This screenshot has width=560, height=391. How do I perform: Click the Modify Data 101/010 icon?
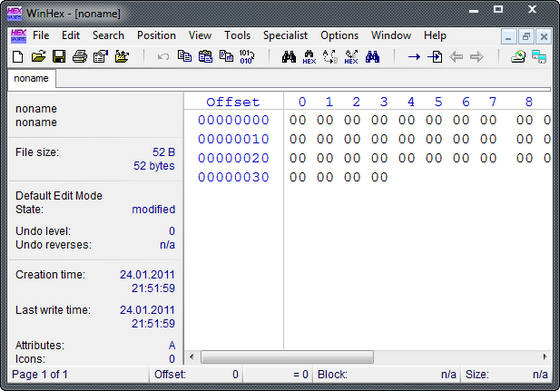[247, 57]
